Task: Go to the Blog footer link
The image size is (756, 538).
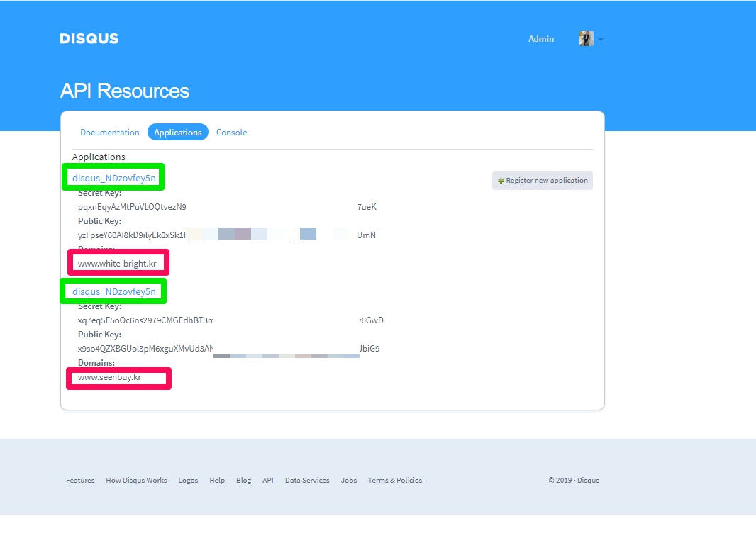Action: pyautogui.click(x=243, y=481)
